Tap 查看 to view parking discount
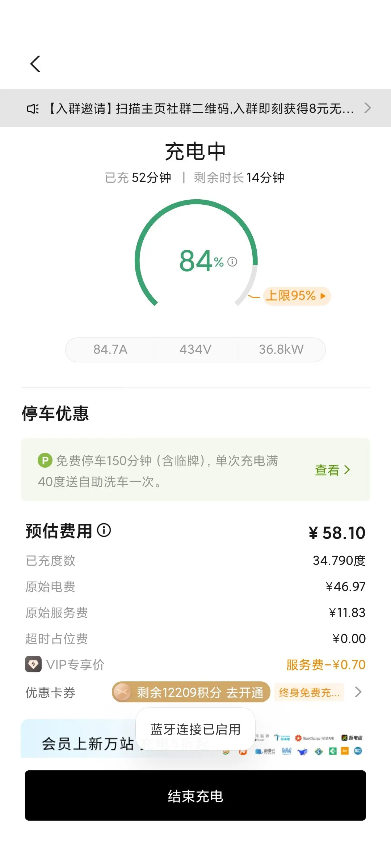 (332, 470)
